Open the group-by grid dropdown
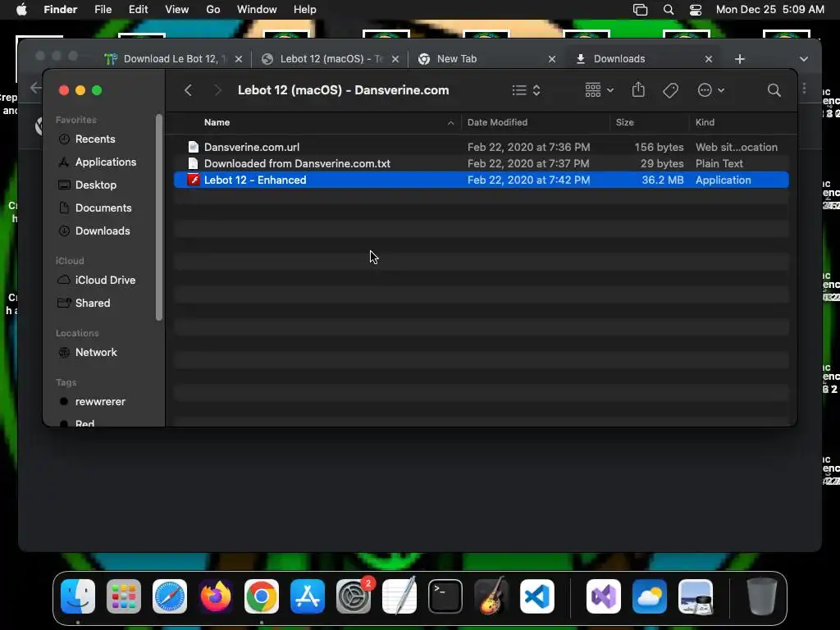840x630 pixels. coord(599,90)
